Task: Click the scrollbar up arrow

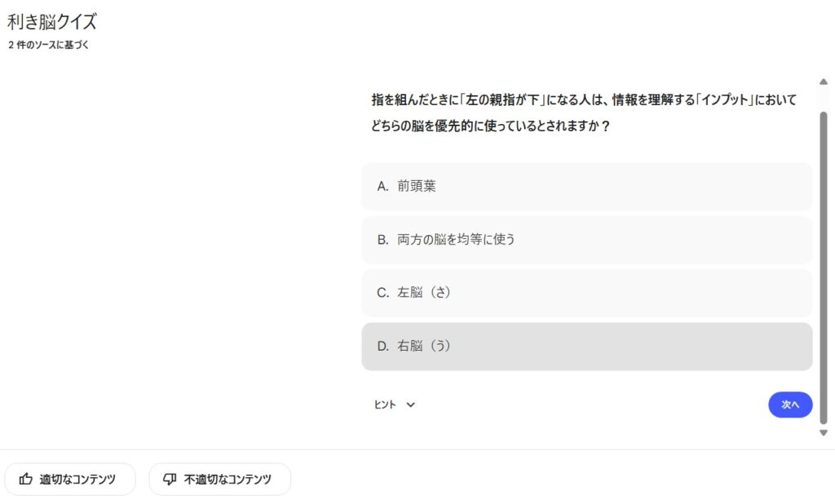Action: pyautogui.click(x=824, y=82)
